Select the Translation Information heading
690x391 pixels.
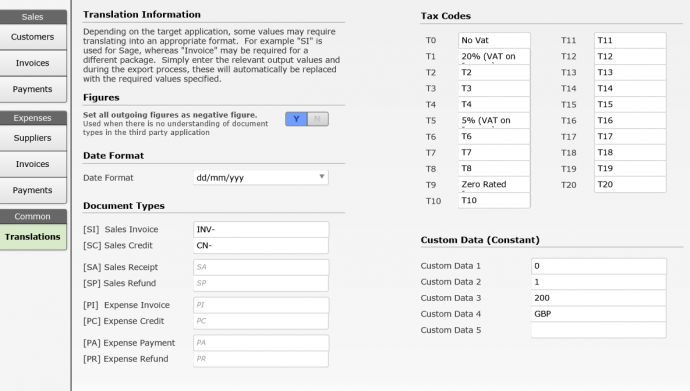142,15
